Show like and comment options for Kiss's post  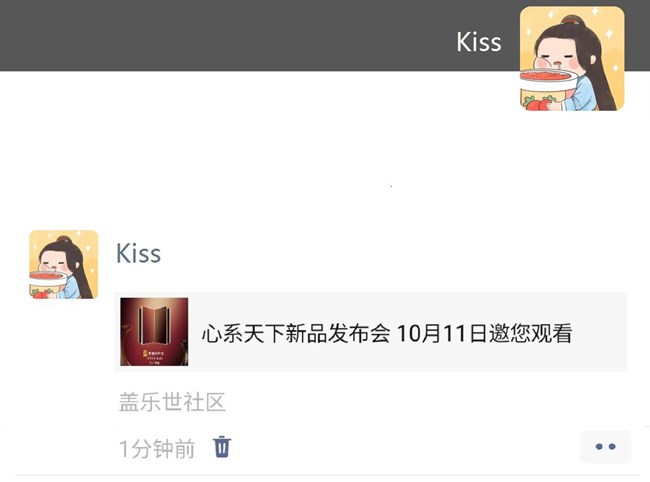tap(605, 446)
